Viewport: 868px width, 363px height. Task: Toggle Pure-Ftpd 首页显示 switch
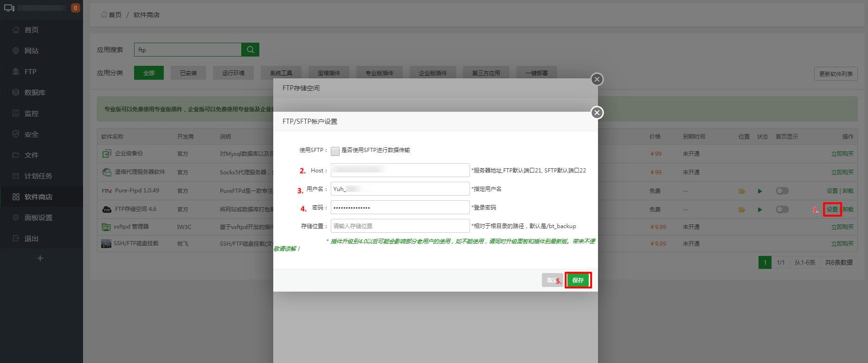(782, 191)
